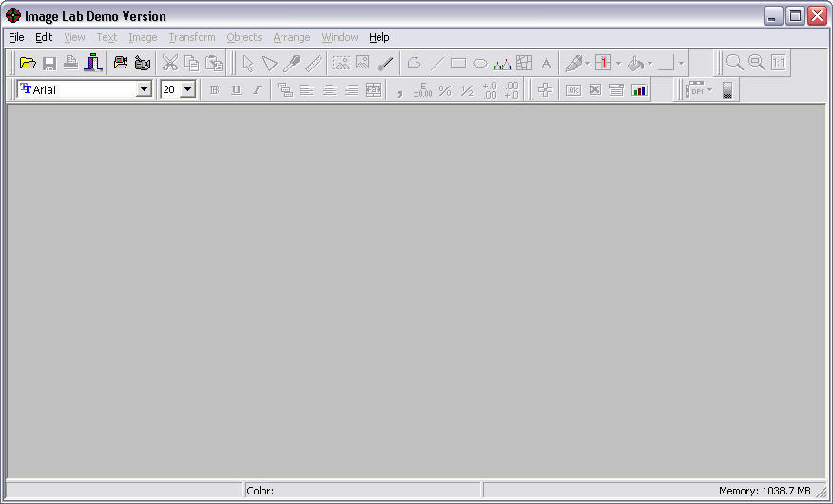Select the eyedropper color picker tool

coord(292,63)
